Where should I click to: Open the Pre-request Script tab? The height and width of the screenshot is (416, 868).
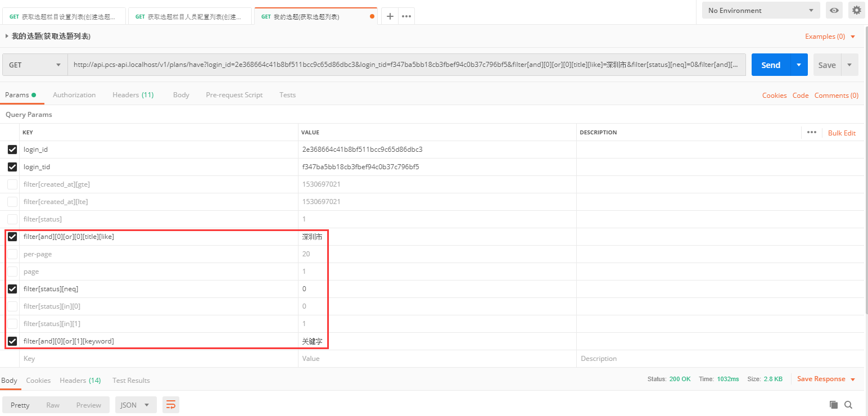[234, 95]
